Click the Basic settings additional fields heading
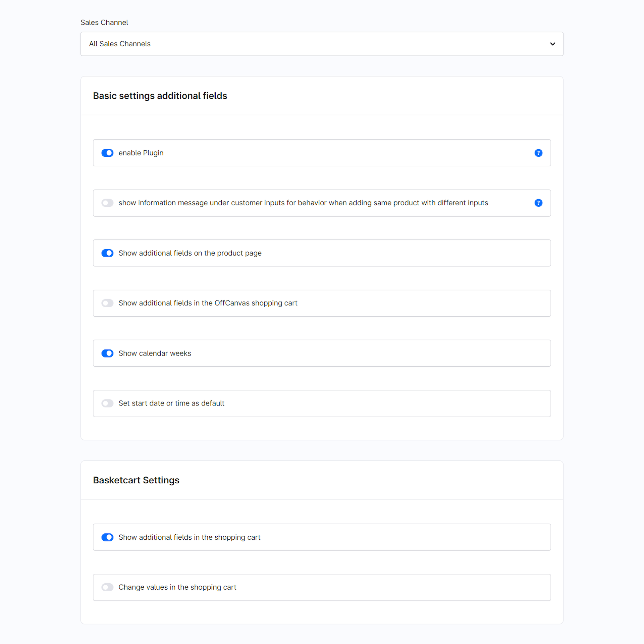Viewport: 644px width, 644px height. pyautogui.click(x=160, y=96)
